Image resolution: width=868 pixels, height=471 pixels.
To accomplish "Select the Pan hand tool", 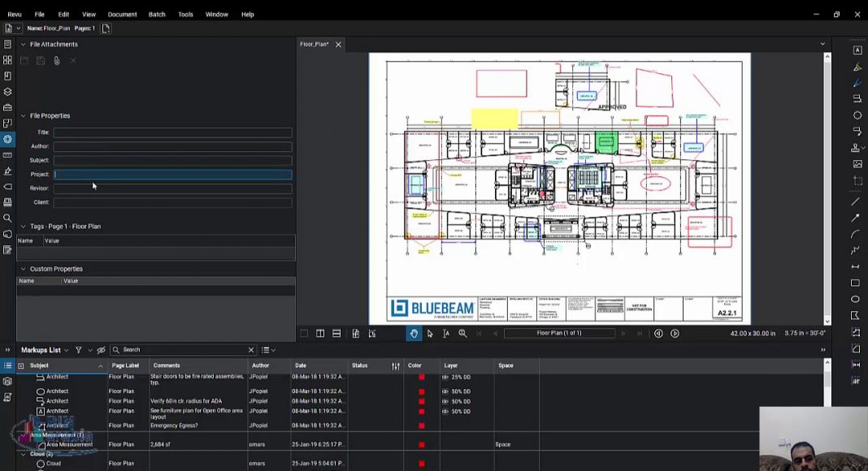I will click(414, 333).
